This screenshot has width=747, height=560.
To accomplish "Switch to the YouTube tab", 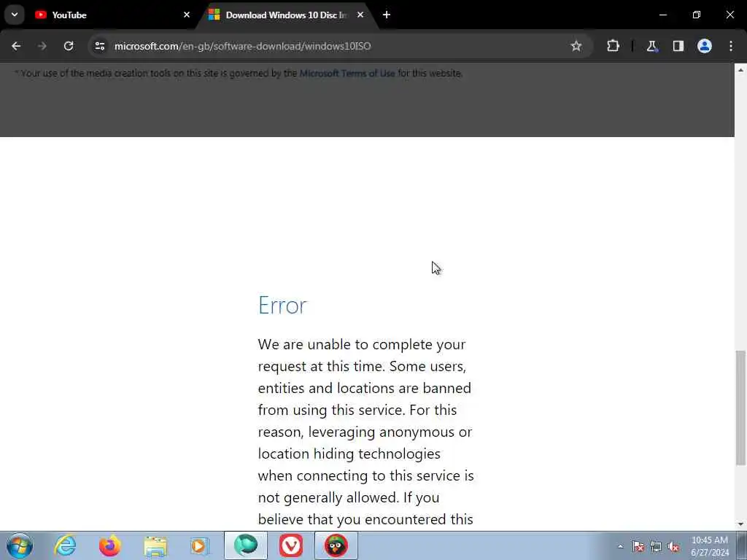I will point(109,15).
